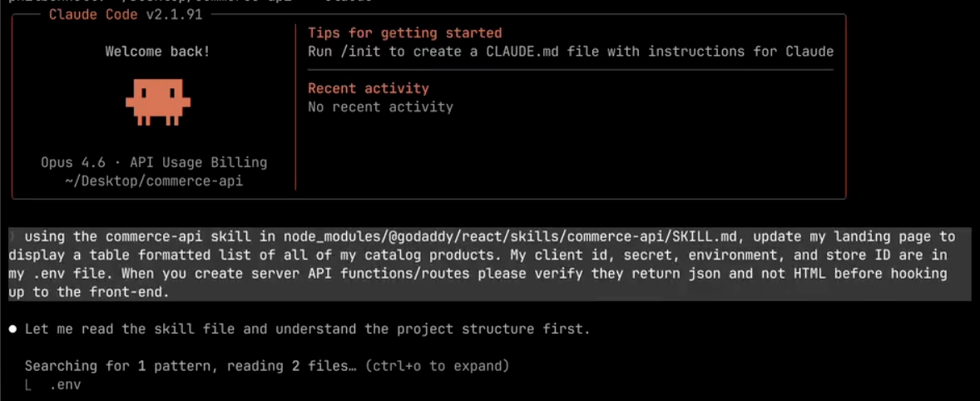This screenshot has width=980, height=401.
Task: Click the Welcome back! greeting
Action: 157,52
